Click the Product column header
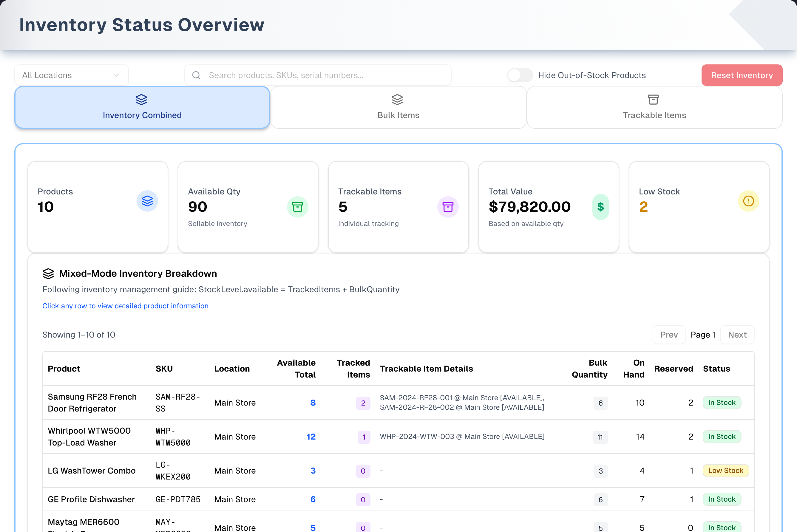Image resolution: width=797 pixels, height=532 pixels. [x=64, y=369]
